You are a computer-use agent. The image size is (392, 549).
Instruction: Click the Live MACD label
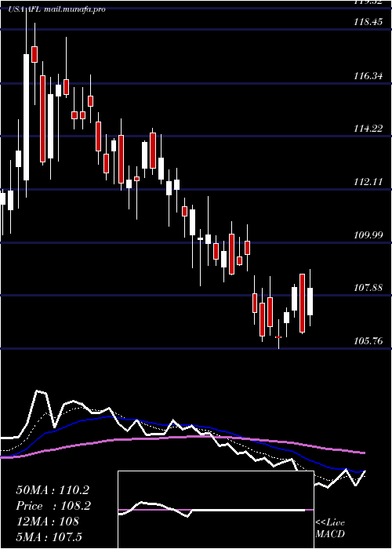tap(330, 528)
